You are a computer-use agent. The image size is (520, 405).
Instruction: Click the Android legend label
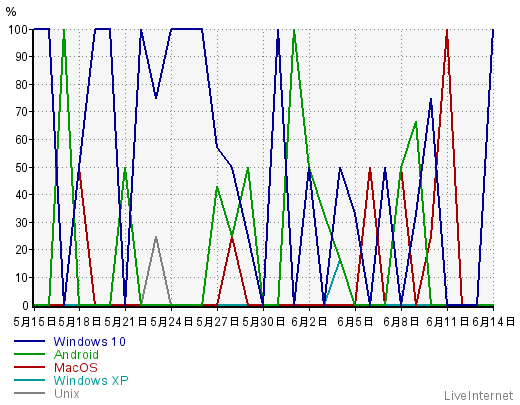76,355
